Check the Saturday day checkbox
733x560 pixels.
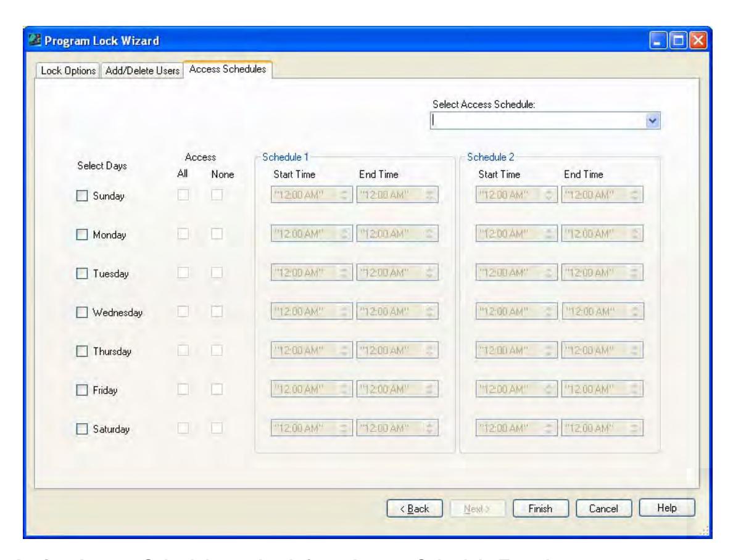click(x=82, y=428)
